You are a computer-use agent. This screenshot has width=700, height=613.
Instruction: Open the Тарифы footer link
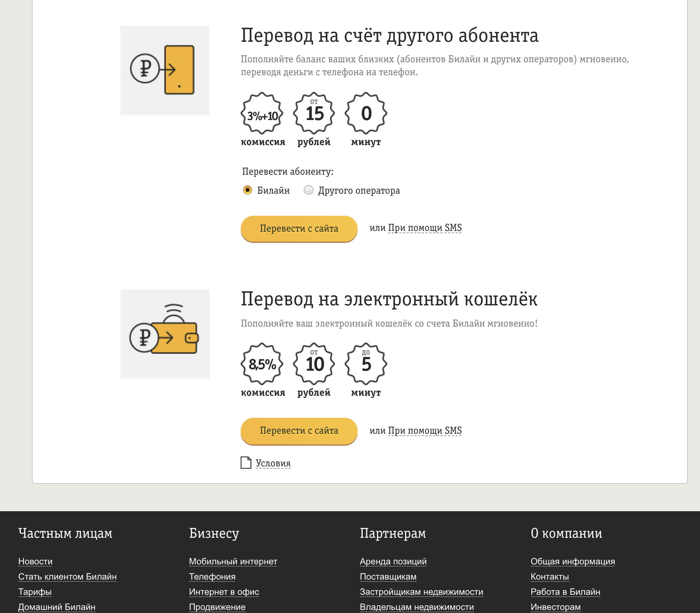pos(35,592)
